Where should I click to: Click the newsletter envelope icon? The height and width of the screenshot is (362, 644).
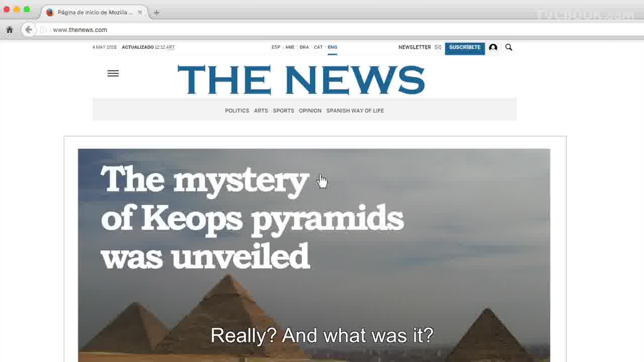438,47
